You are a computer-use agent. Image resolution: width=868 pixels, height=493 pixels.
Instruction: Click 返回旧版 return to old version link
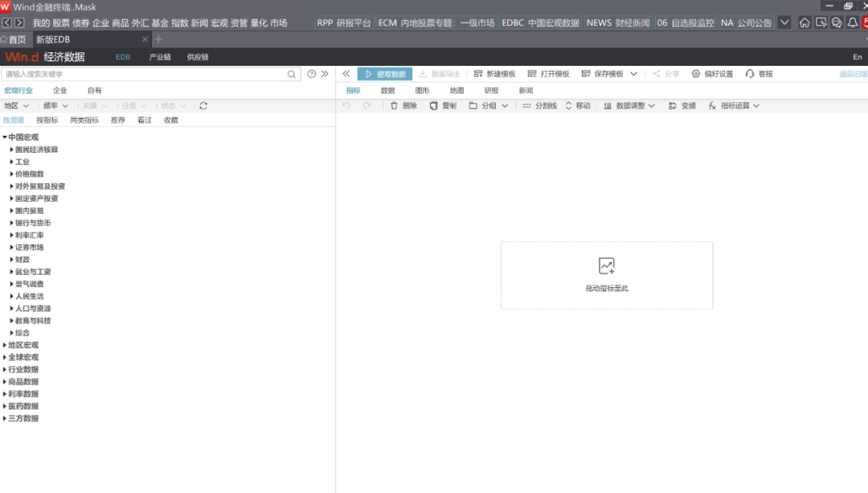(x=854, y=74)
